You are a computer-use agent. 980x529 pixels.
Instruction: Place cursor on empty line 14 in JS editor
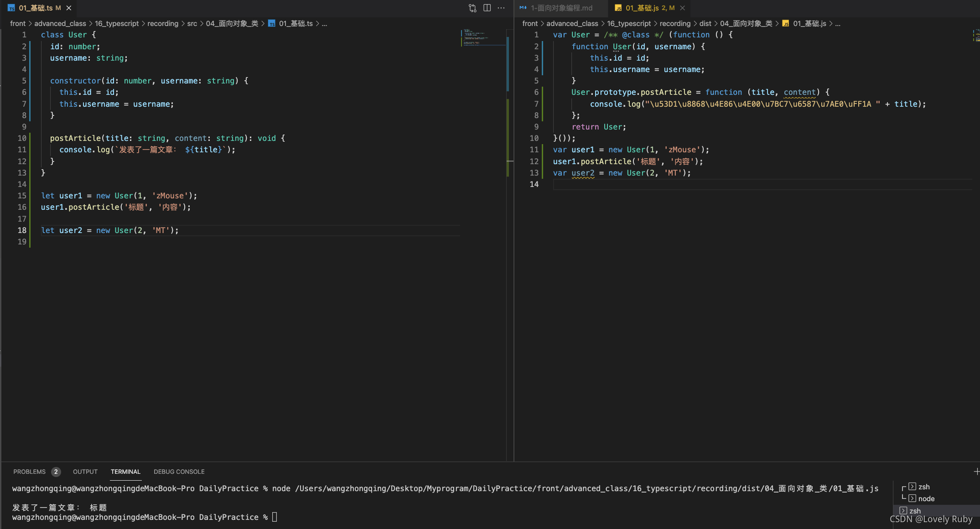pyautogui.click(x=684, y=184)
